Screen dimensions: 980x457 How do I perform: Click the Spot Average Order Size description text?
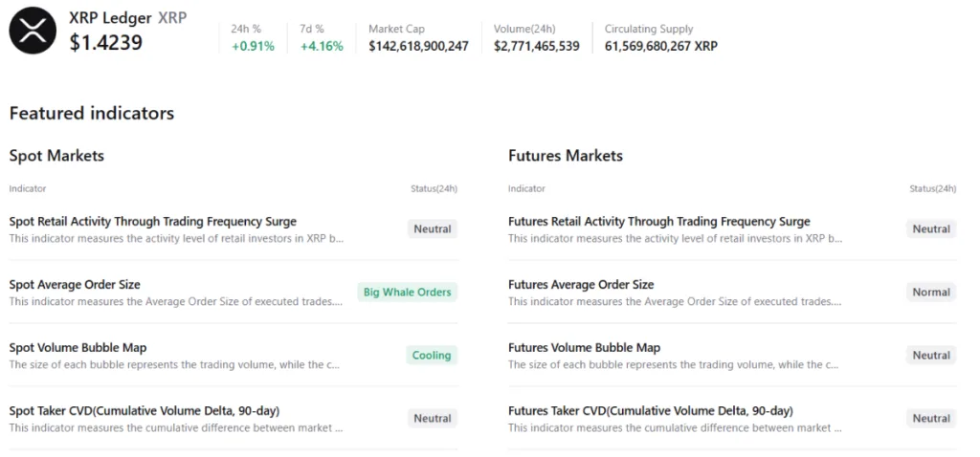click(x=176, y=301)
